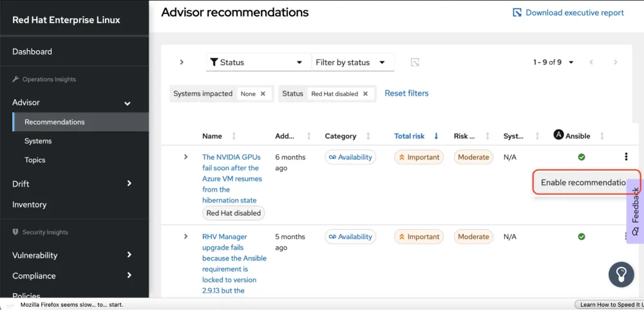Viewport: 644px width, 310px height.
Task: Expand the RHV Manager upgrade row
Action: coord(185,237)
